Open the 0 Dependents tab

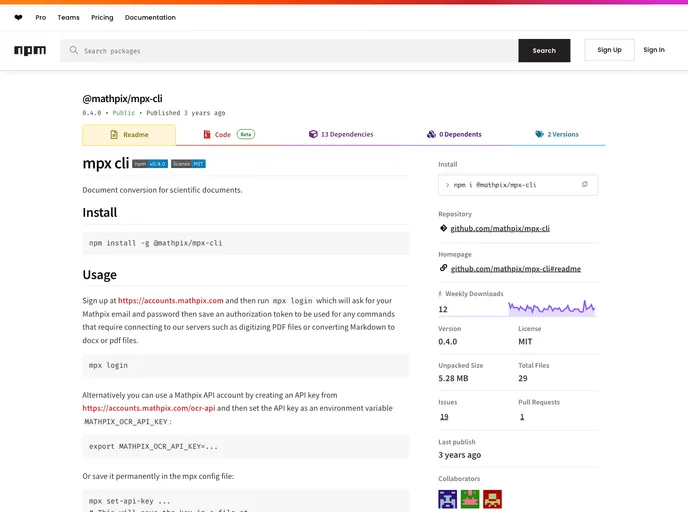point(454,134)
